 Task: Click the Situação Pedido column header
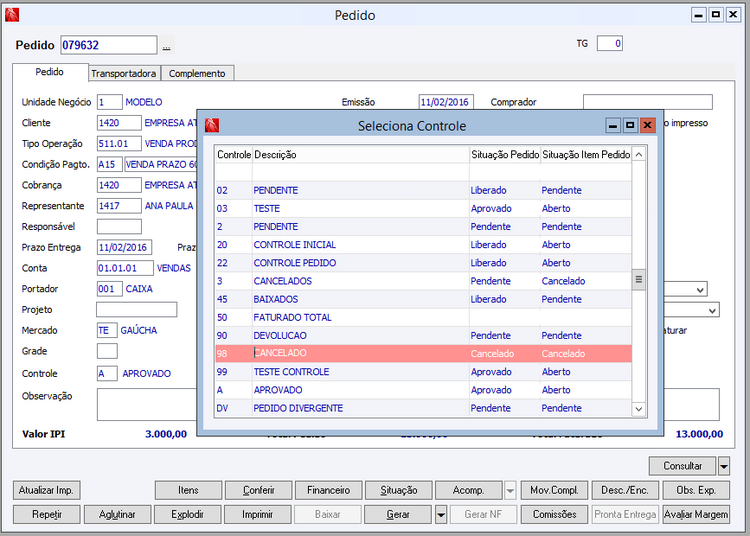tap(505, 154)
